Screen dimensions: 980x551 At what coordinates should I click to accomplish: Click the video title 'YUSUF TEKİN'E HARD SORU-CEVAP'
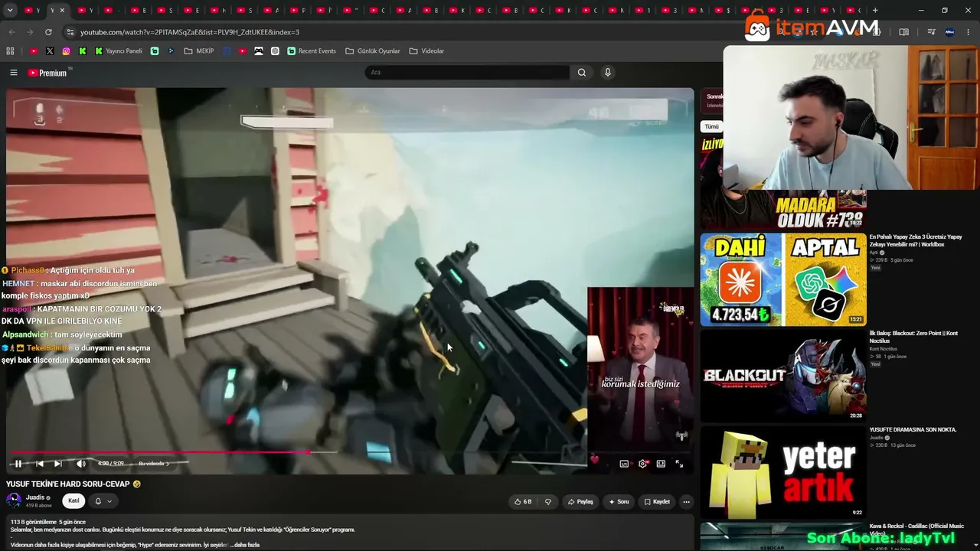73,484
